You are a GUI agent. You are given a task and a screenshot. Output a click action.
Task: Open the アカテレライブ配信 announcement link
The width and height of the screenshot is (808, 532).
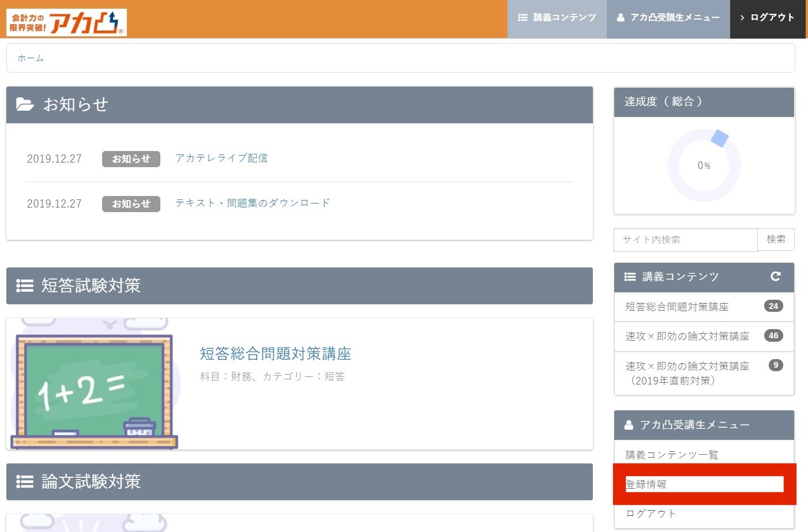point(221,158)
